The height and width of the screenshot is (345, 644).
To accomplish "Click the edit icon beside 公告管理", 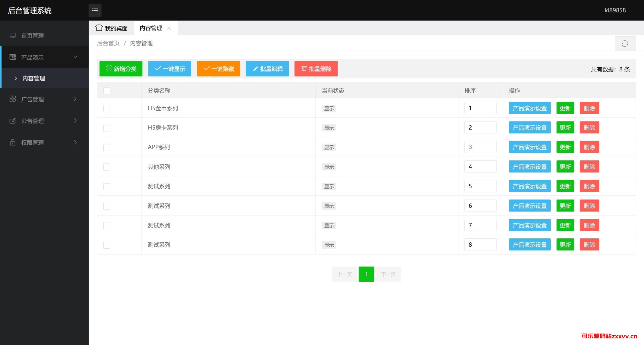I will tap(13, 121).
